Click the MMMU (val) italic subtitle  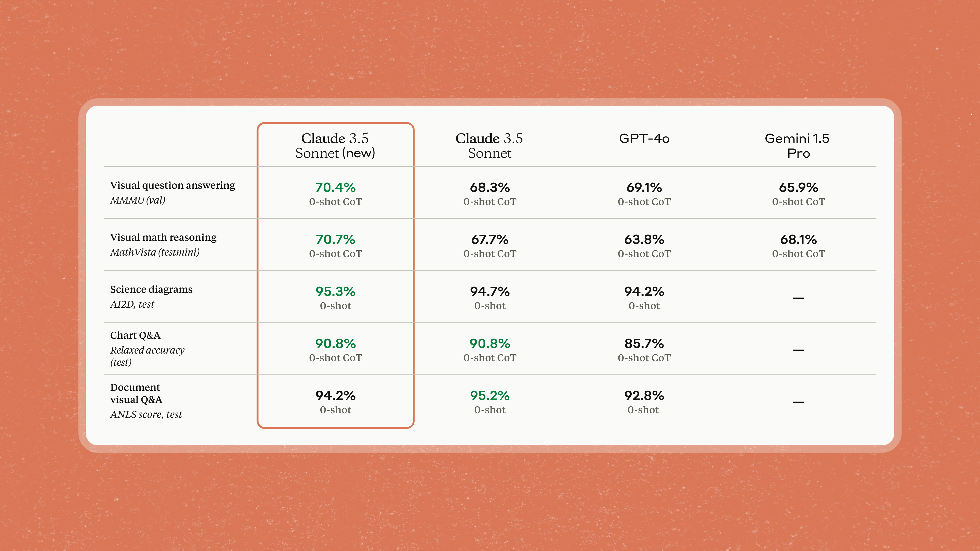point(138,200)
